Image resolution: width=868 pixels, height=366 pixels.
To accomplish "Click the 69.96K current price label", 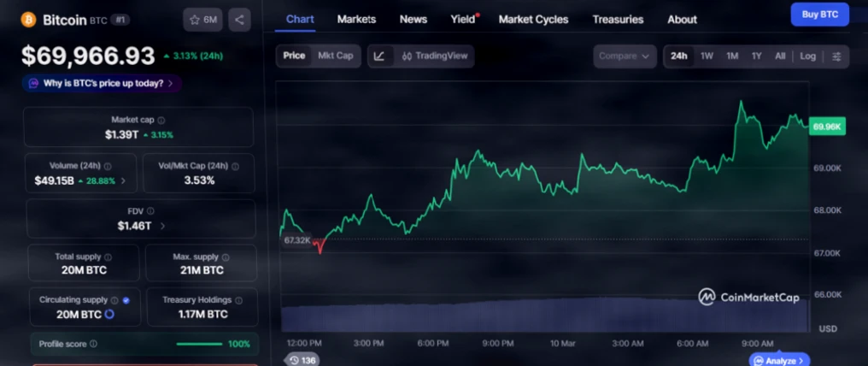I will (x=827, y=127).
